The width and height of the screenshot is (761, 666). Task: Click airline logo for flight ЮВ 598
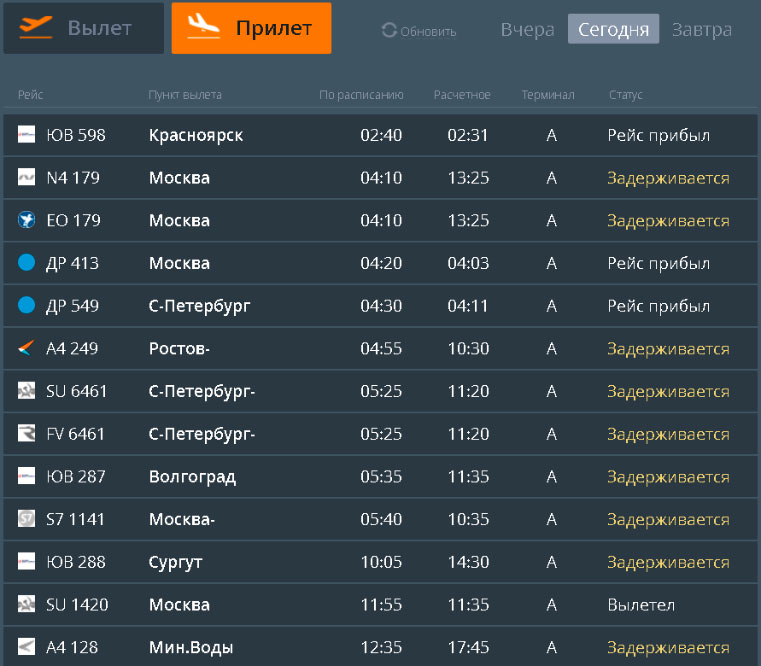27,135
